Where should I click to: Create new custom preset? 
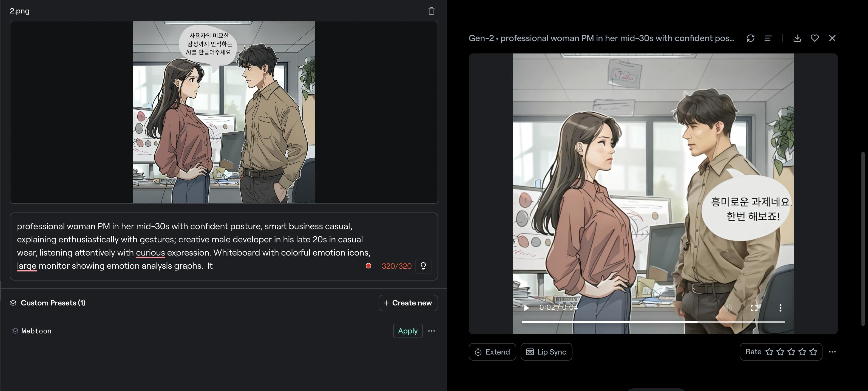point(408,303)
